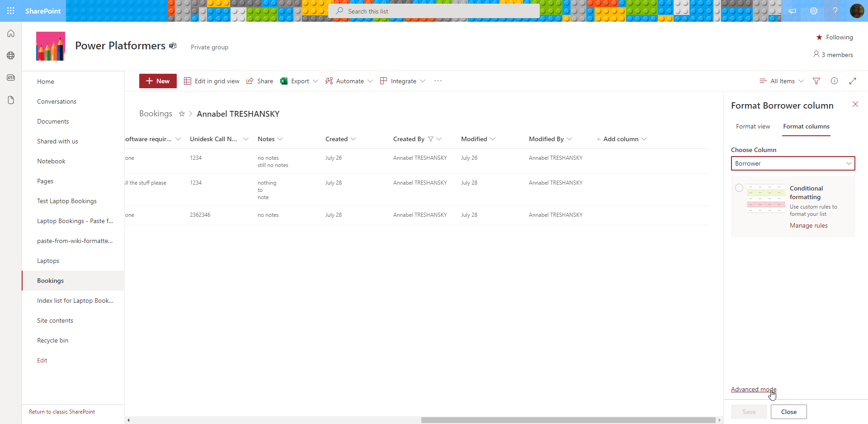Click Following star to unfollow site
The width and height of the screenshot is (868, 424).
coord(819,37)
